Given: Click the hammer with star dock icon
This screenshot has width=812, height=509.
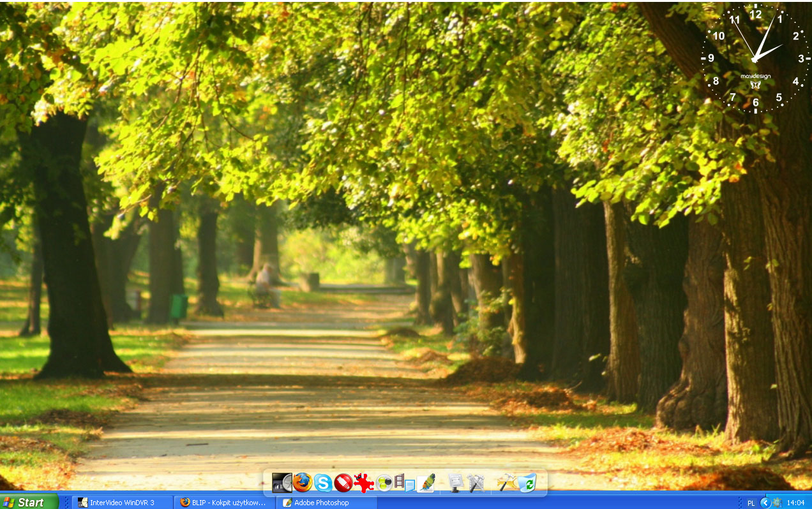Looking at the screenshot, I should tap(506, 483).
